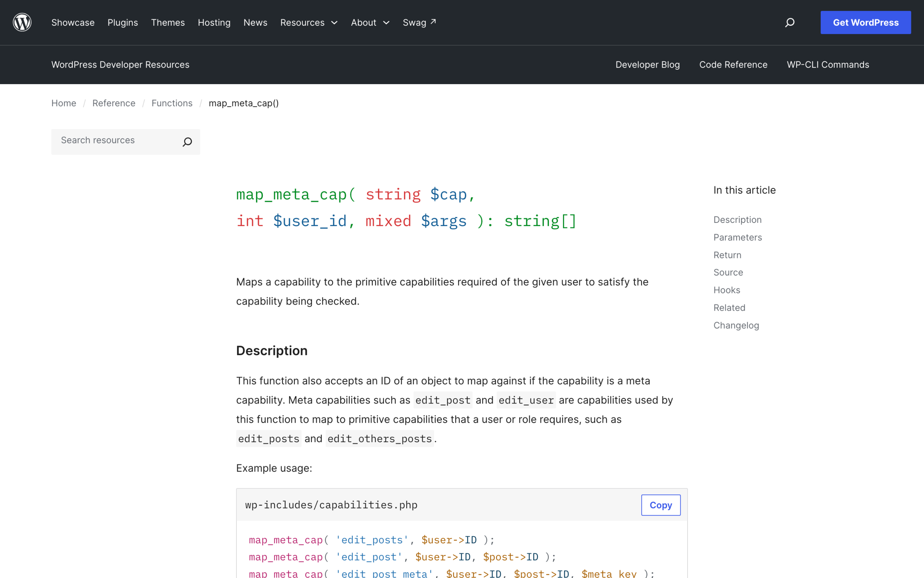924x578 pixels.
Task: Open Swag external link
Action: click(x=419, y=22)
